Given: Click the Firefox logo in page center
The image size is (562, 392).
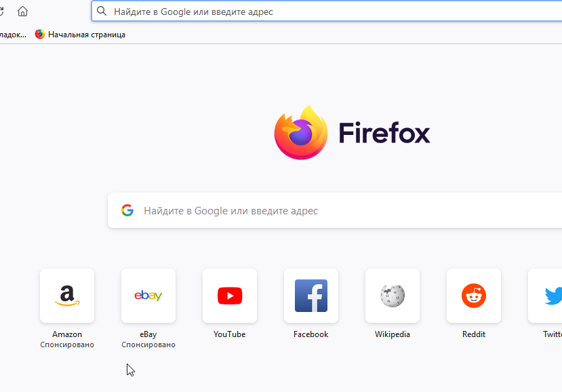Looking at the screenshot, I should 301,132.
